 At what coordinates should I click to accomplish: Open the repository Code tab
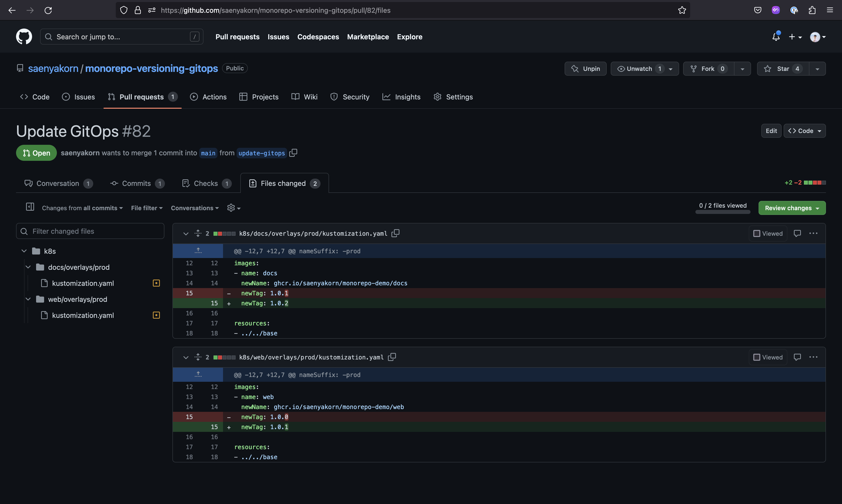(35, 97)
